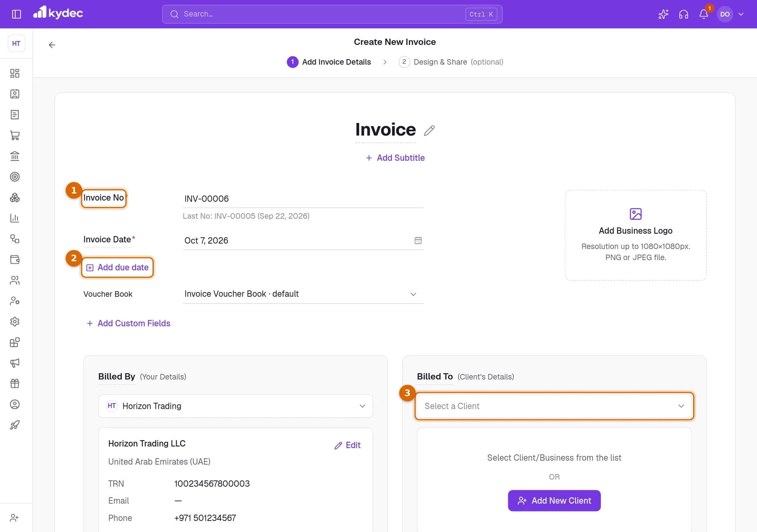Image resolution: width=757 pixels, height=532 pixels.
Task: Go to Design & Share step
Action: 451,62
